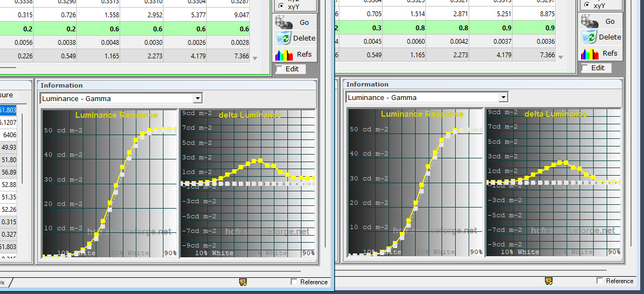Open the Luminance - Gamma dropdown in left window
The width and height of the screenshot is (644, 294).
point(198,98)
